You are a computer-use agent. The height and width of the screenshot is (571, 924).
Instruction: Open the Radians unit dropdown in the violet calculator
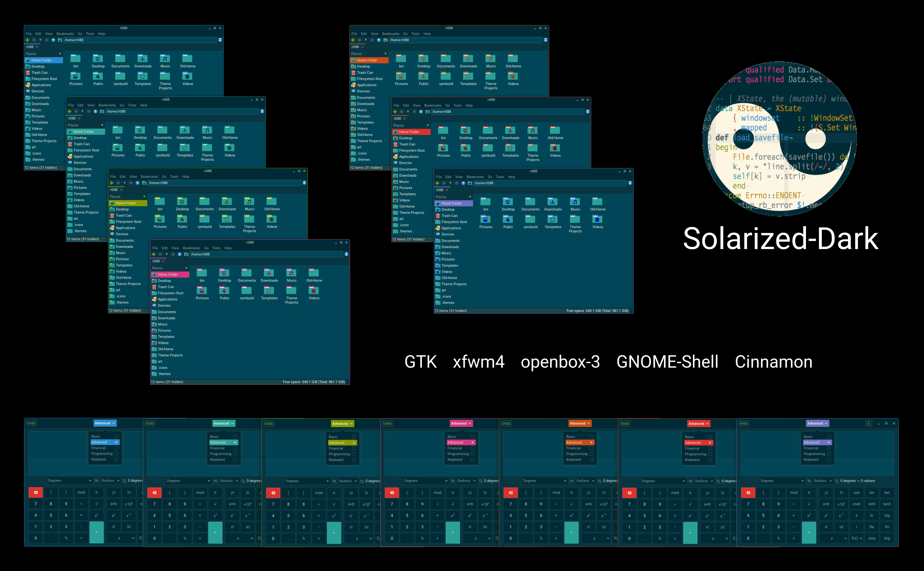823,481
